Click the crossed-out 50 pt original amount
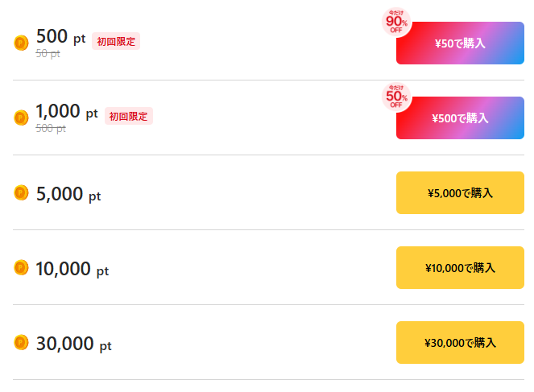The height and width of the screenshot is (392, 534). 48,54
